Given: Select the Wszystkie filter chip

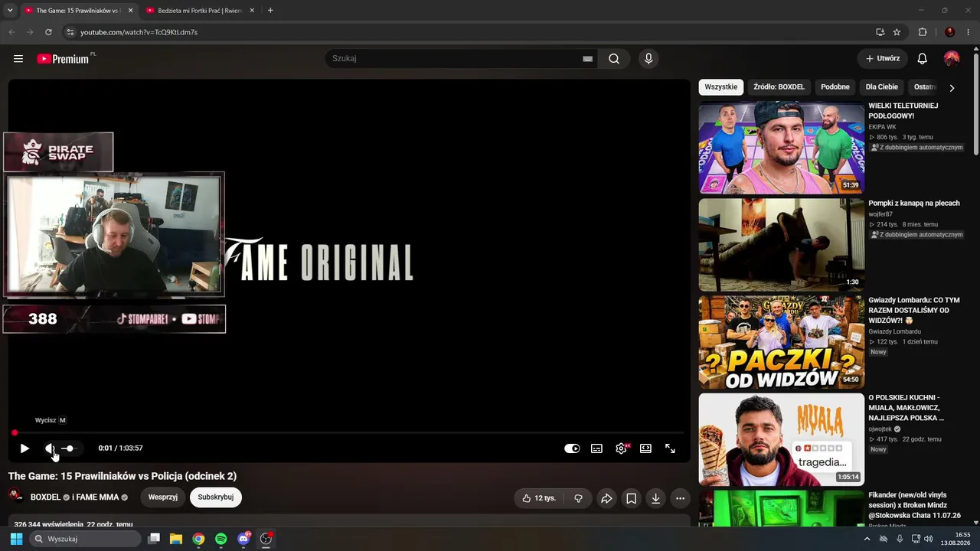Looking at the screenshot, I should tap(721, 87).
